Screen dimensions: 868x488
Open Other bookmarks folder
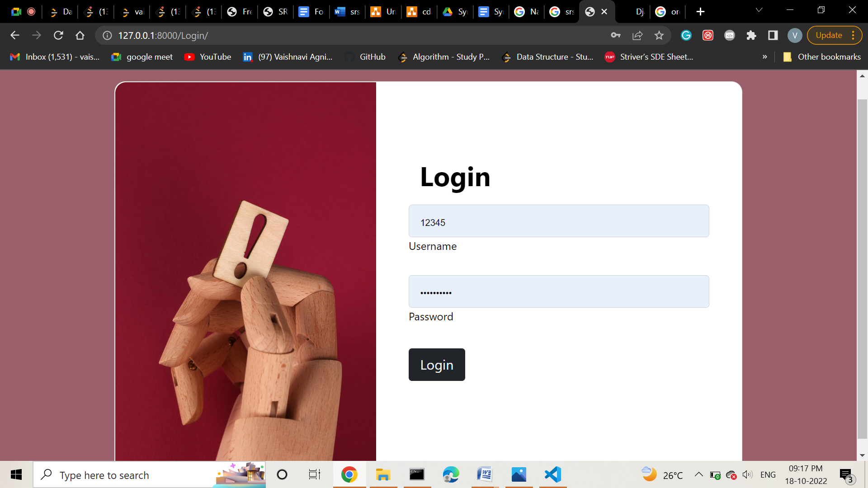(822, 57)
